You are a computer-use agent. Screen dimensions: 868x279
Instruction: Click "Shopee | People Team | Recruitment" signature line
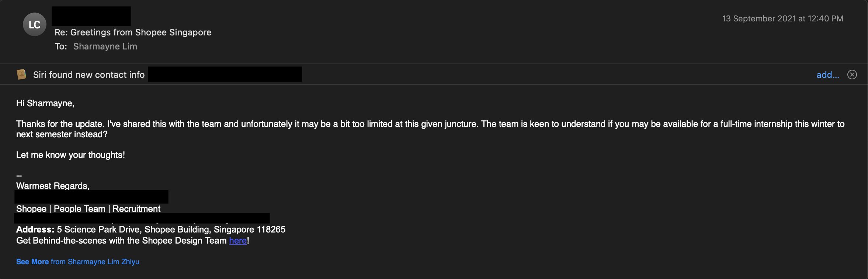88,209
